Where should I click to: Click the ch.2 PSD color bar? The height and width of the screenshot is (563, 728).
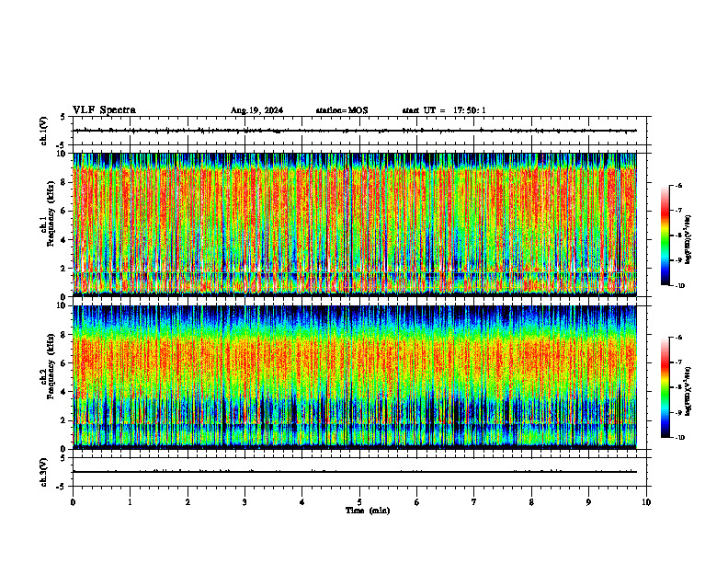tap(665, 387)
